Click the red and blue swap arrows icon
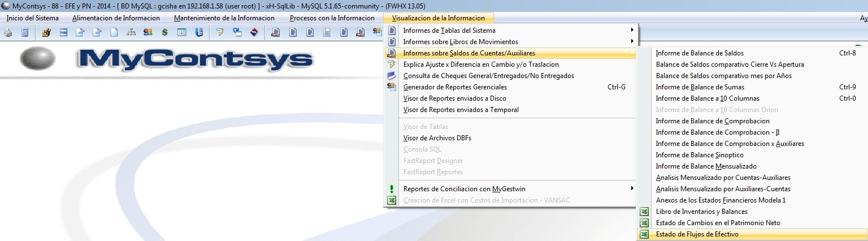The height and width of the screenshot is (241, 868). click(254, 32)
